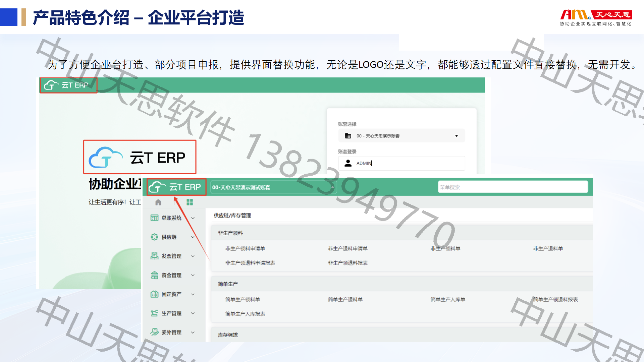Screen dimensions: 644x362
Task: Open the green grid apps icon
Action: coord(190,202)
